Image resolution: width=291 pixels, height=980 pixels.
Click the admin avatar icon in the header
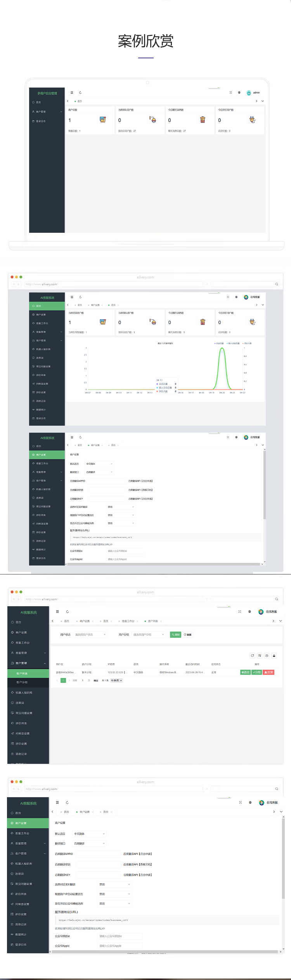pos(249,93)
